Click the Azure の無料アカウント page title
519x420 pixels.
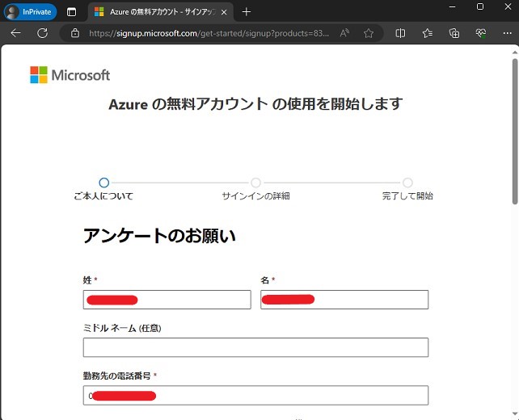pos(255,104)
